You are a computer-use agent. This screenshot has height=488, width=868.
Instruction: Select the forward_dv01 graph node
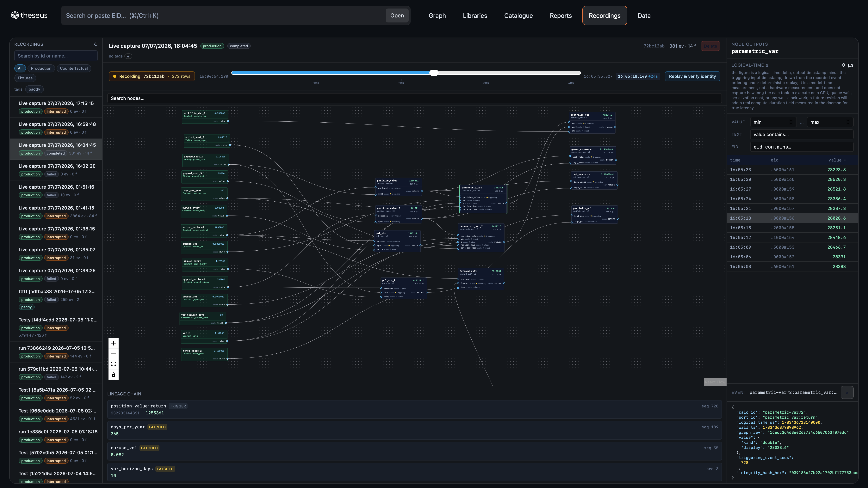click(481, 279)
